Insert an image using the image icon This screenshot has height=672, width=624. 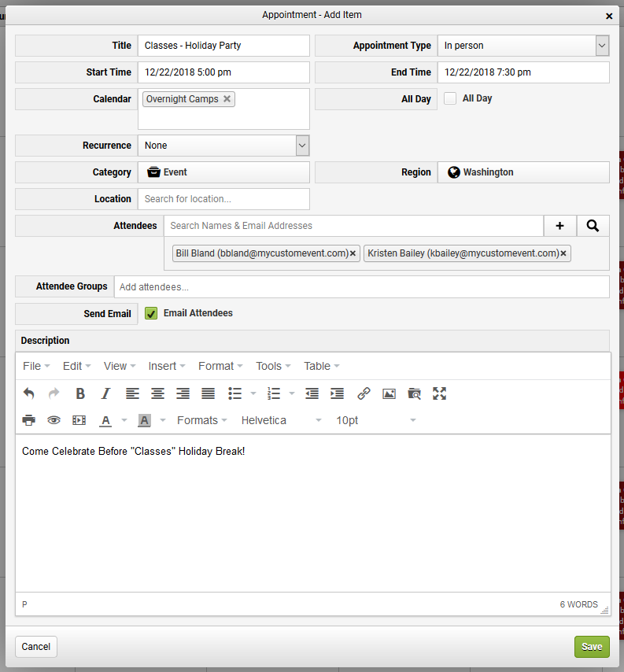pos(390,393)
